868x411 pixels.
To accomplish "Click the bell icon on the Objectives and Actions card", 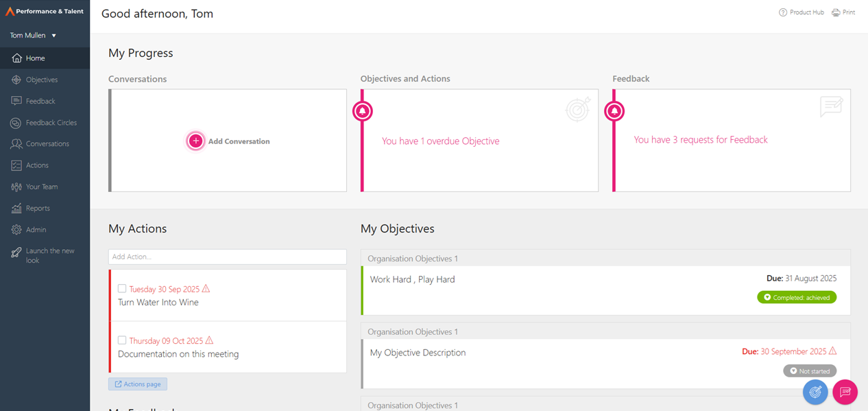I will 363,111.
